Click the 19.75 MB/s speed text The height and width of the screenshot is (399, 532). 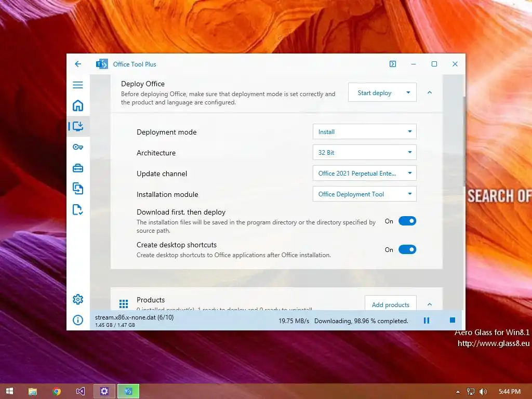click(x=294, y=321)
